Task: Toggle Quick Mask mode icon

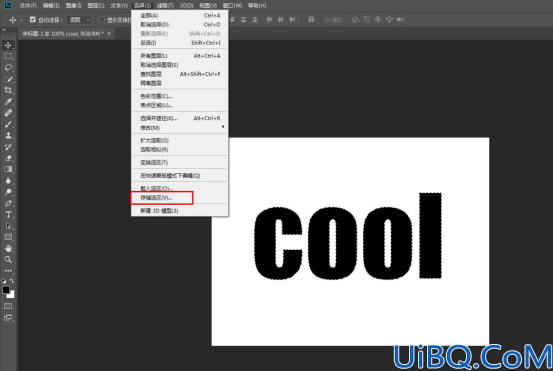Action: click(8, 306)
